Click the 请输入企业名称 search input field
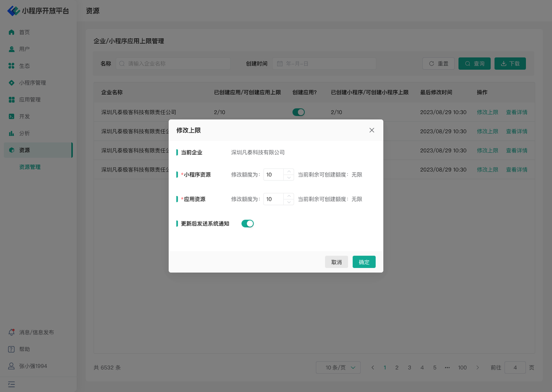The width and height of the screenshot is (552, 392). (173, 64)
